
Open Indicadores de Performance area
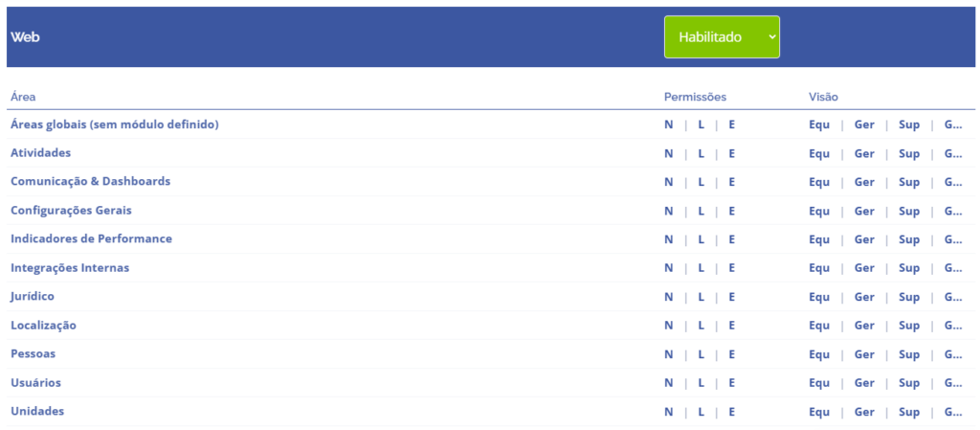91,238
